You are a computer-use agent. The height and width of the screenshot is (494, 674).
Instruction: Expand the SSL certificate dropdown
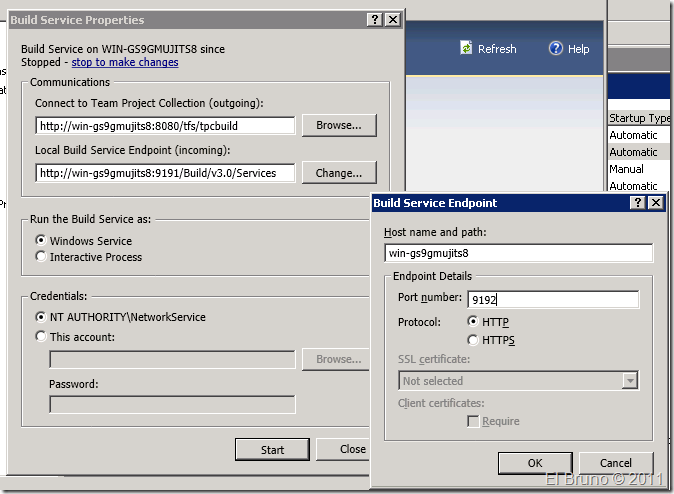629,381
